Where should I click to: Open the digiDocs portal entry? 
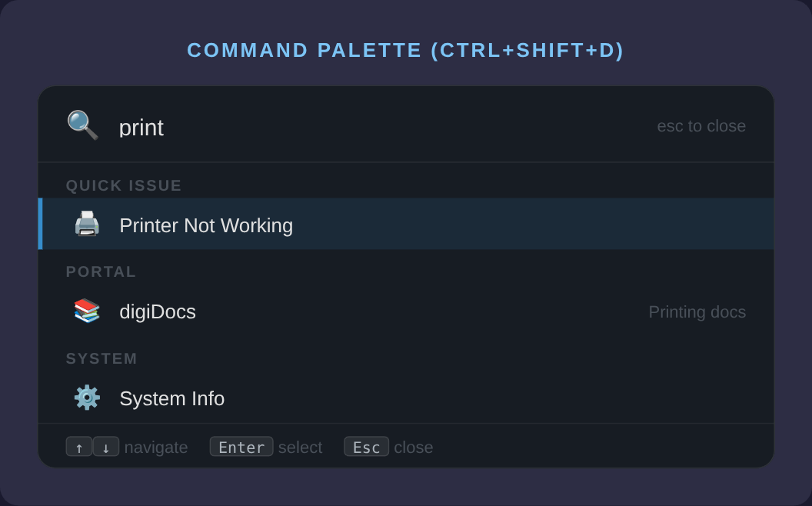click(158, 311)
